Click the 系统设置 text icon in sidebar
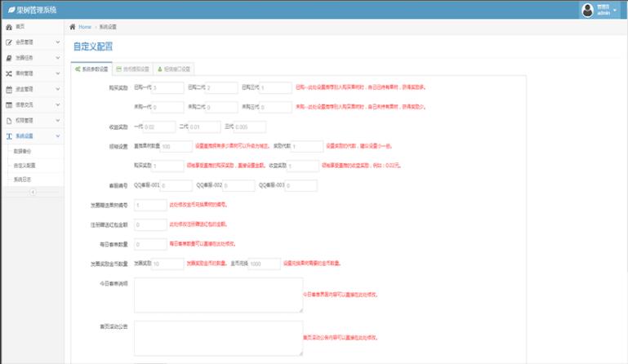This screenshot has width=628, height=364. [8, 135]
